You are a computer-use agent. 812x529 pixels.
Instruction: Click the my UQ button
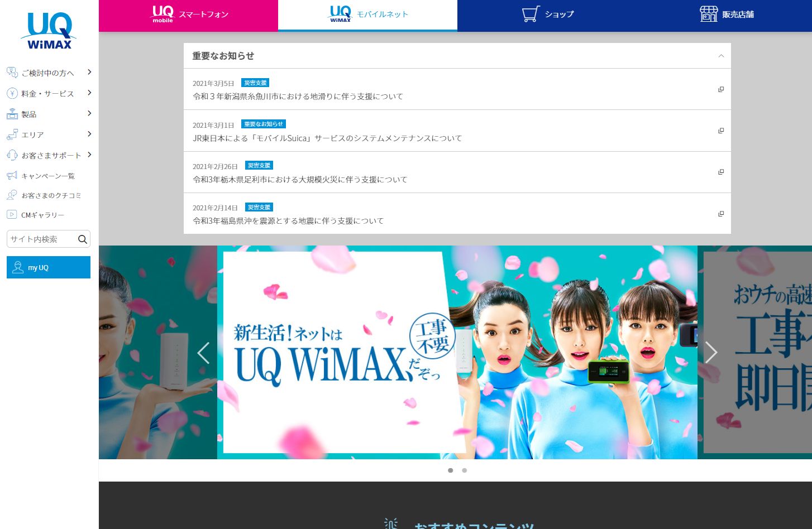(x=49, y=267)
